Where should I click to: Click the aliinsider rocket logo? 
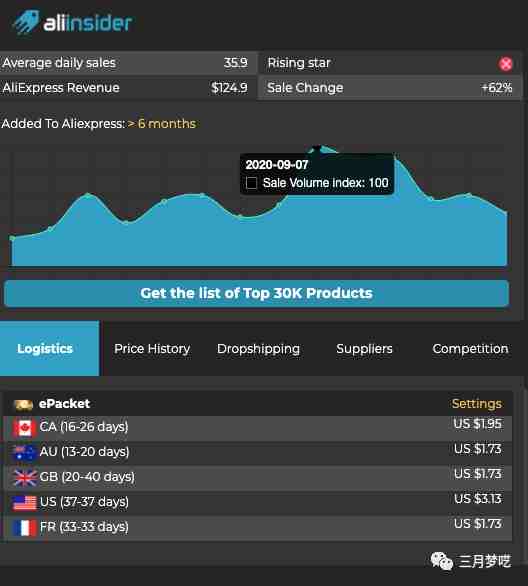click(x=26, y=22)
